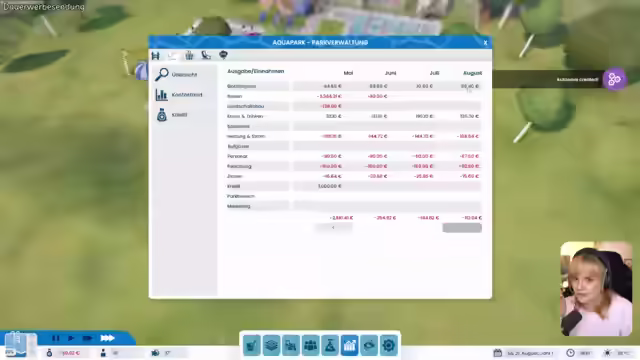Open the settings gear toolbar button

[x=389, y=346]
